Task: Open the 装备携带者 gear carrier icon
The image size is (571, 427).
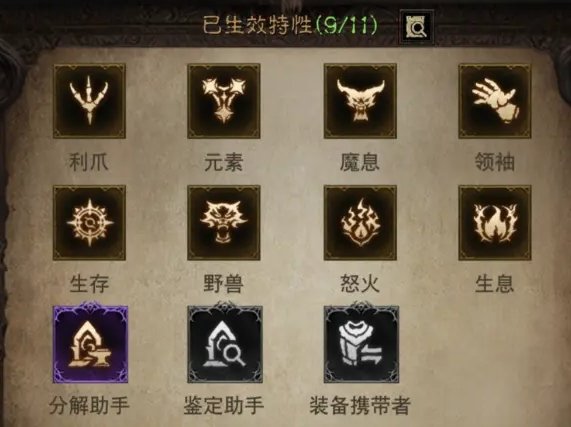Action: coord(361,343)
